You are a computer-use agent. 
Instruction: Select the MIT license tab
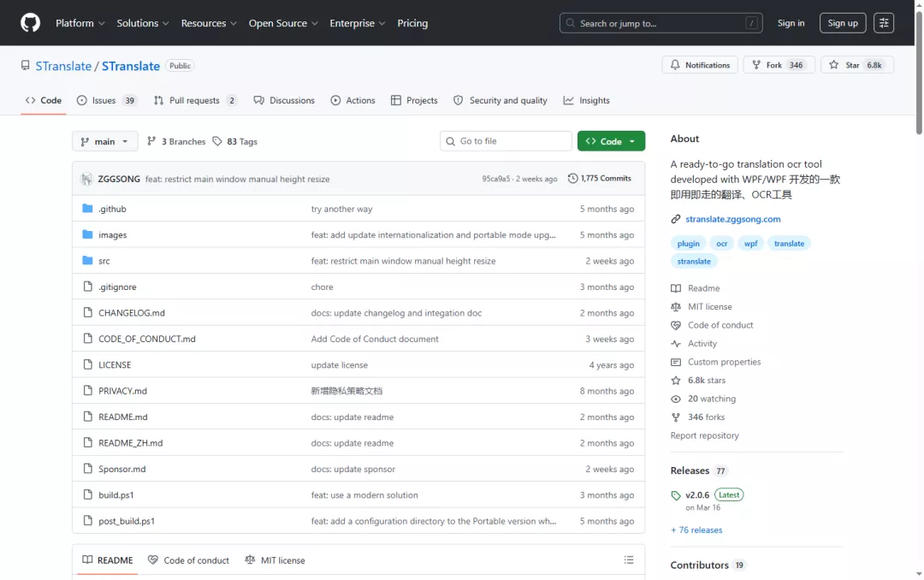275,560
